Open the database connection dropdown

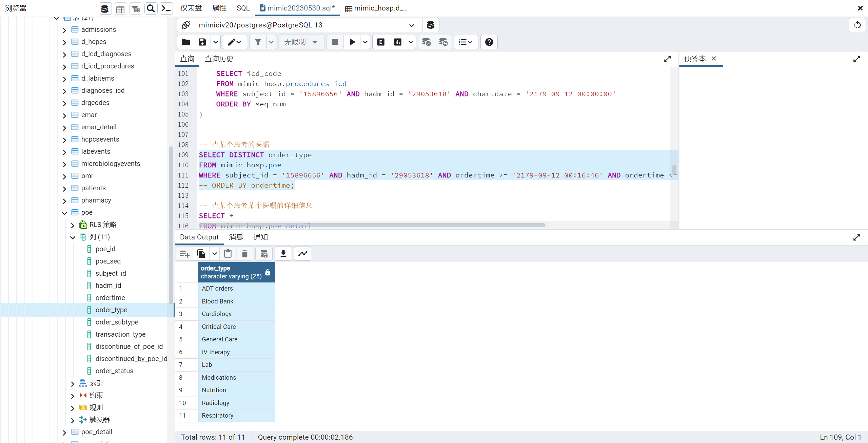[x=411, y=25]
